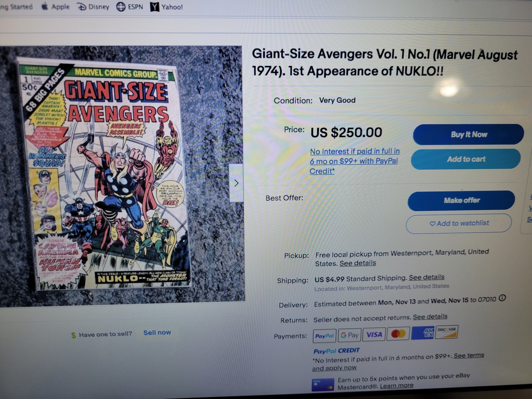Open PayPal Credit no interest link
This screenshot has width=532, height=399.
point(355,161)
